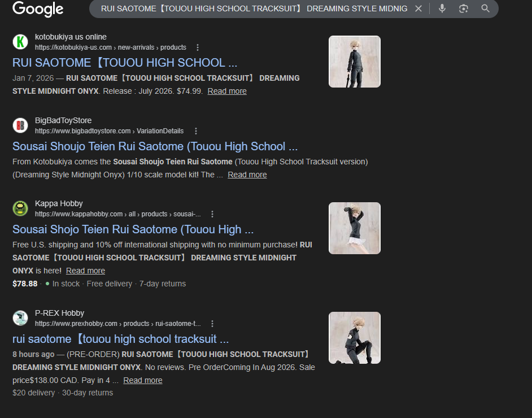
Task: Open the Google logo homepage link
Action: pos(38,9)
